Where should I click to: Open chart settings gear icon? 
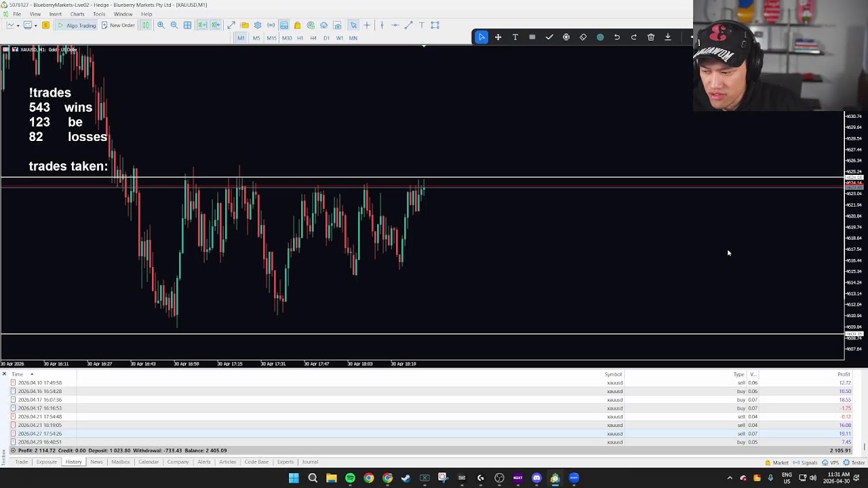pyautogui.click(x=258, y=25)
